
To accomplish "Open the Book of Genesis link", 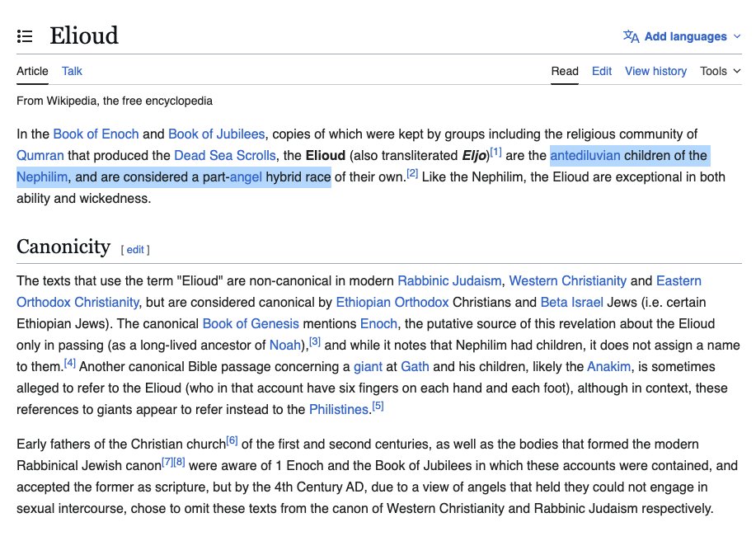I will tap(251, 323).
